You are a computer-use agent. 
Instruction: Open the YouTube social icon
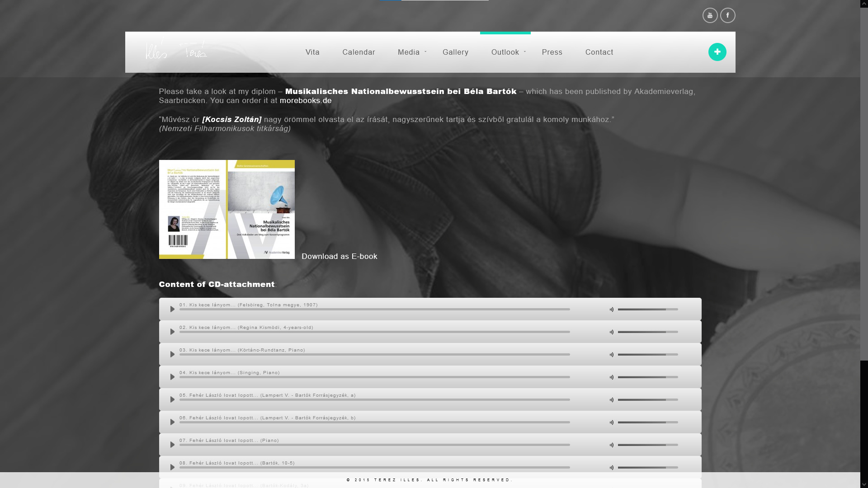tap(710, 15)
